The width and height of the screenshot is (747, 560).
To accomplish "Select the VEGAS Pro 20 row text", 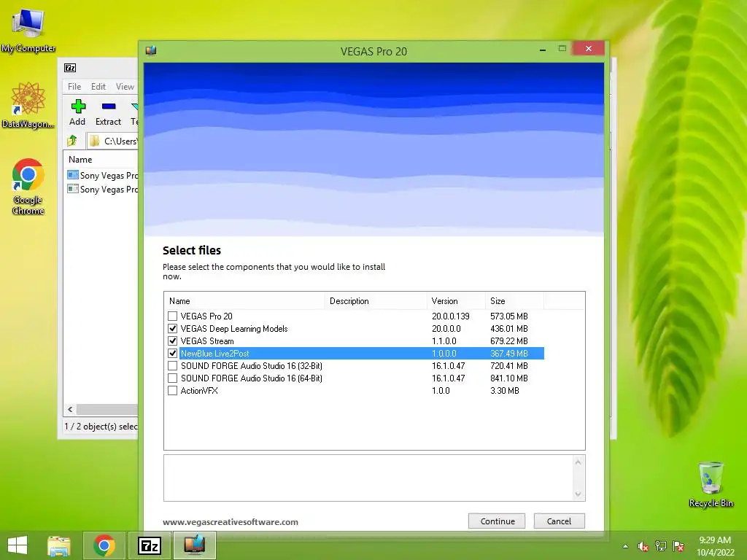I will pos(206,316).
